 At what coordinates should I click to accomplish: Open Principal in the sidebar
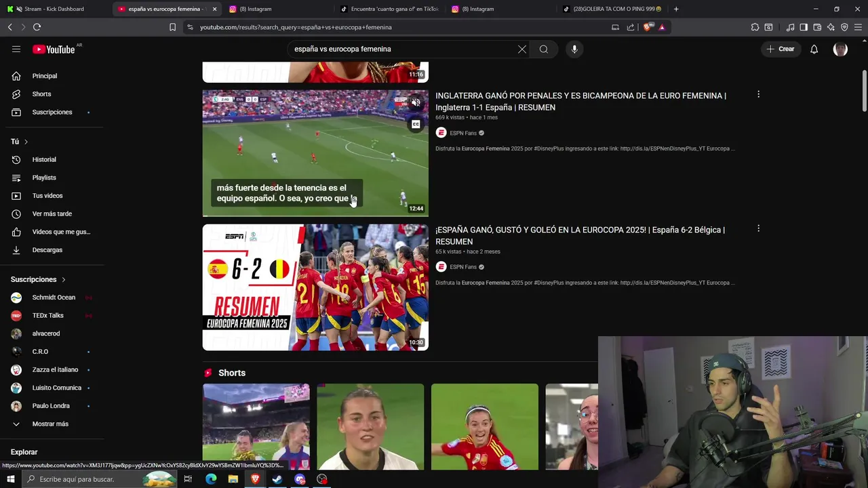coord(45,76)
